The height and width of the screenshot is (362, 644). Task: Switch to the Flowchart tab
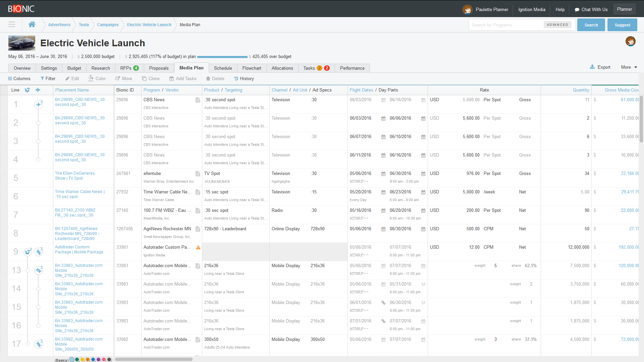pyautogui.click(x=252, y=68)
